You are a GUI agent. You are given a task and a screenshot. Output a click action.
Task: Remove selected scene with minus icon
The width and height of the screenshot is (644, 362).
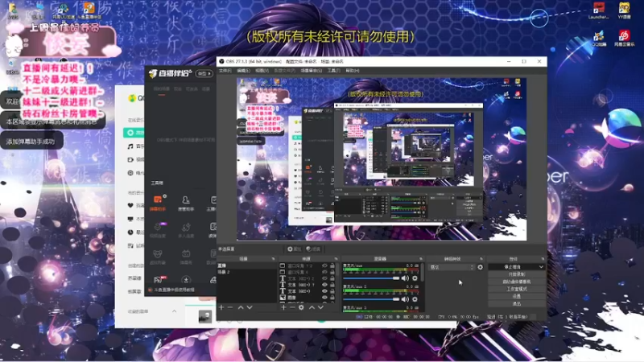(x=230, y=307)
